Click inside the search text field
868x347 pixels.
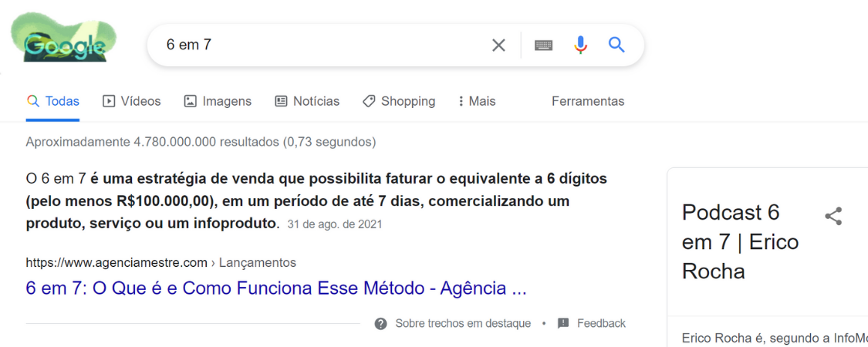point(324,45)
